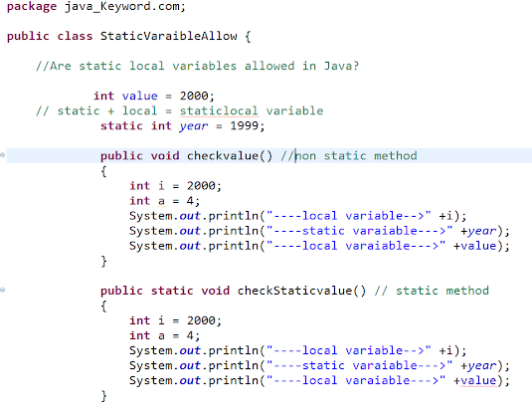This screenshot has width=532, height=411.
Task: Click the first println '----local variable-->' in checkvalue
Action: pos(298,216)
